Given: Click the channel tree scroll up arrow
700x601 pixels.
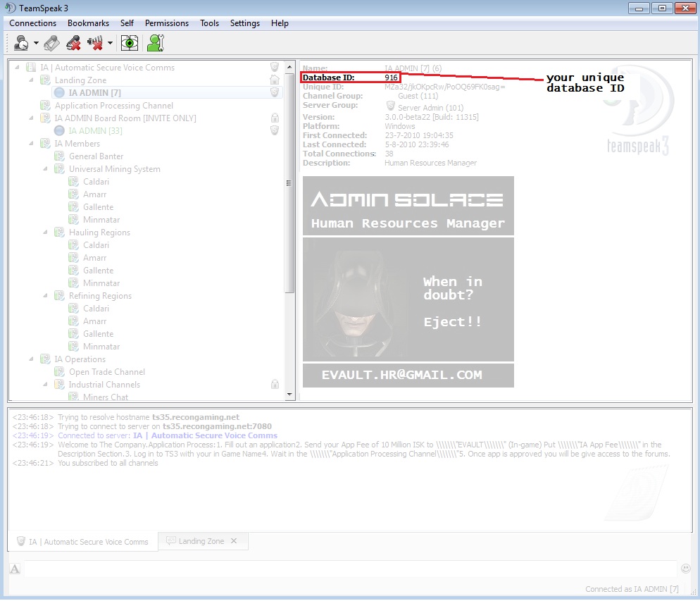Looking at the screenshot, I should coord(289,66).
